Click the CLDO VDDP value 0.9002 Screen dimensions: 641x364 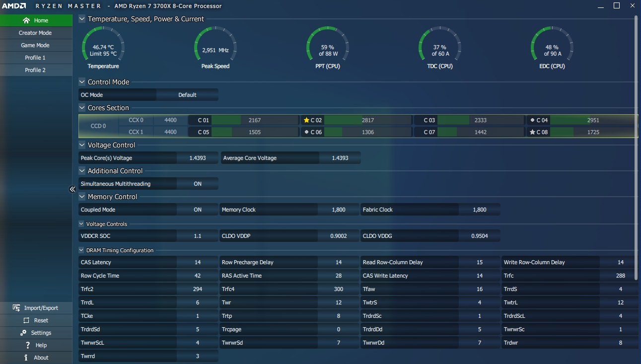(x=339, y=236)
